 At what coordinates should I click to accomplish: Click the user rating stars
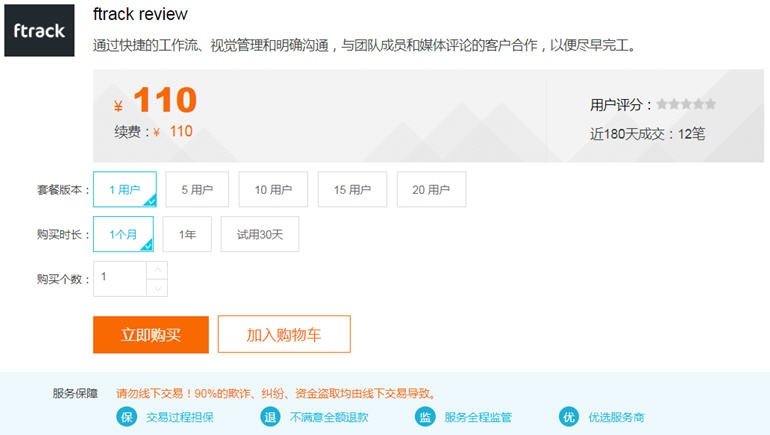coord(686,104)
